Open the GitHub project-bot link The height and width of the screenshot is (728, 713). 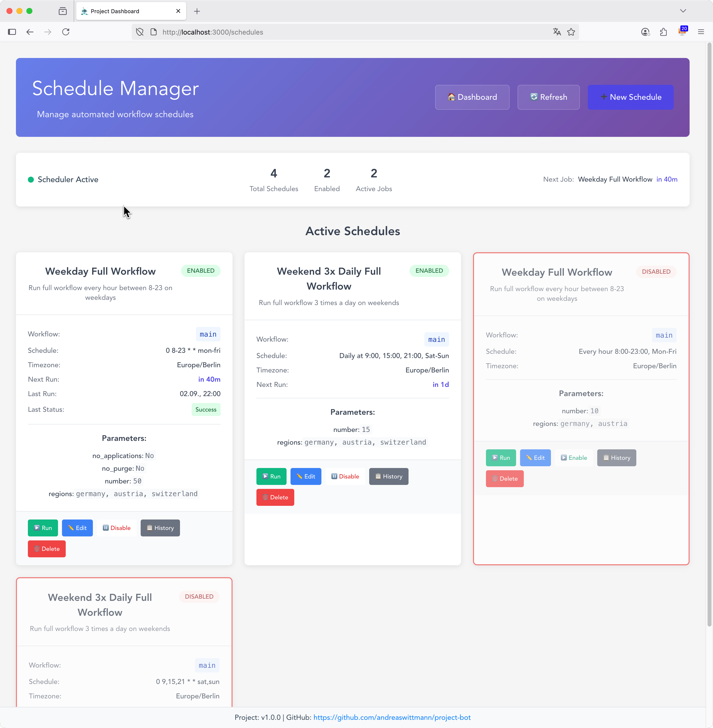pyautogui.click(x=392, y=718)
